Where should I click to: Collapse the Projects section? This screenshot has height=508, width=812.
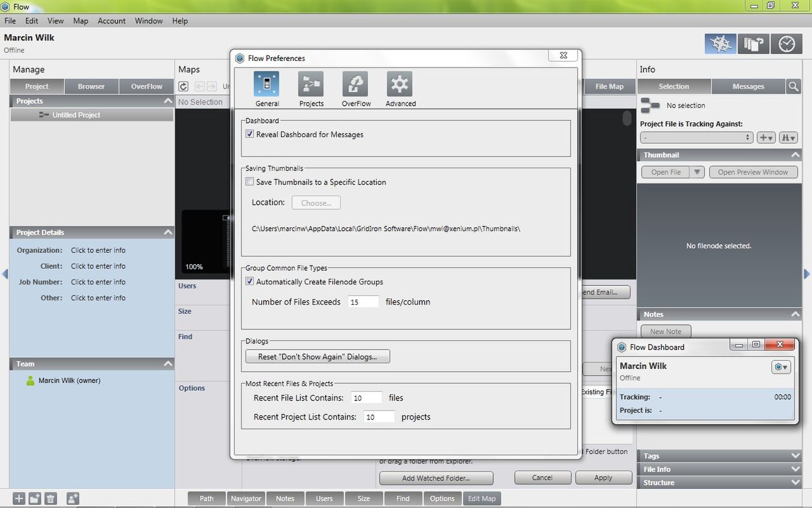tap(167, 101)
